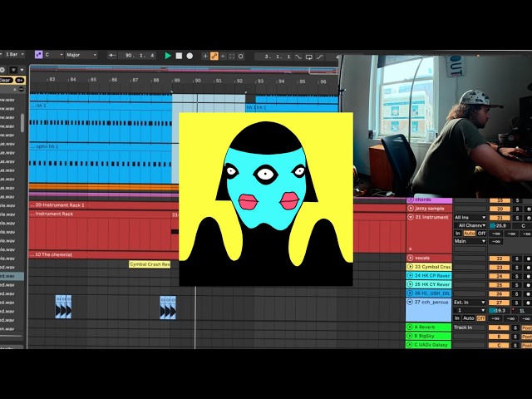Click C UADx Galaxy return icon
The image size is (532, 399).
(410, 345)
